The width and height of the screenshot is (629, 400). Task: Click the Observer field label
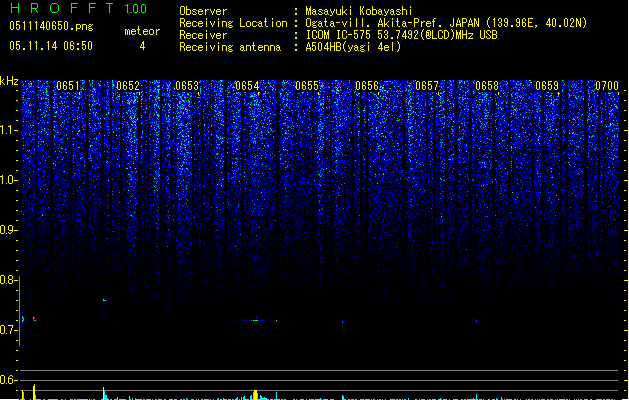[203, 11]
